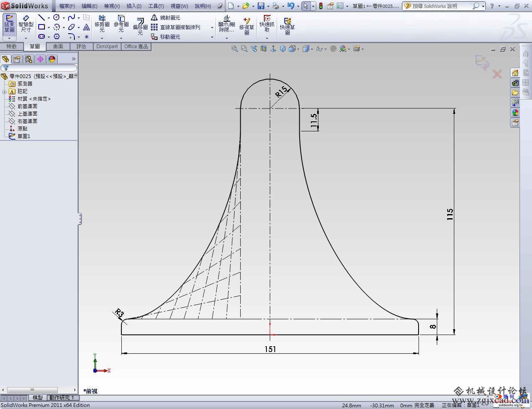Select 草圖1 Sketch1 in feature tree
The height and width of the screenshot is (409, 532).
coord(24,136)
